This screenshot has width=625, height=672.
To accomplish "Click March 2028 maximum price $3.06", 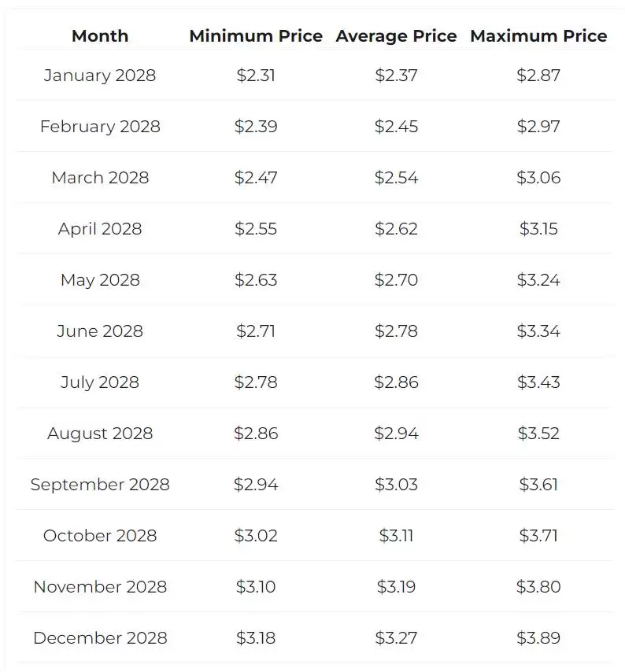I will pyautogui.click(x=538, y=178).
